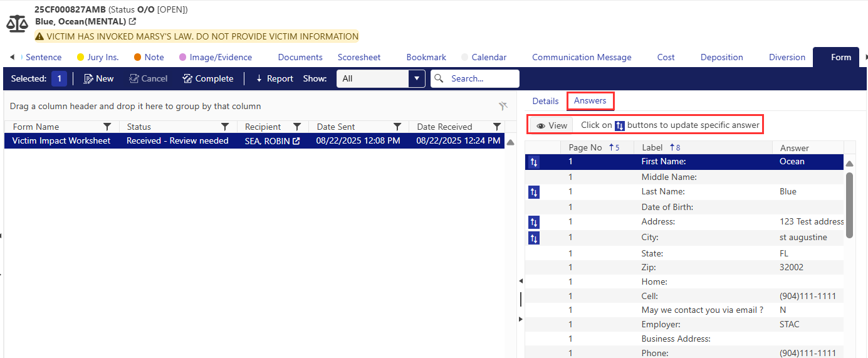Collapse splitter panel using left arrow

520,281
